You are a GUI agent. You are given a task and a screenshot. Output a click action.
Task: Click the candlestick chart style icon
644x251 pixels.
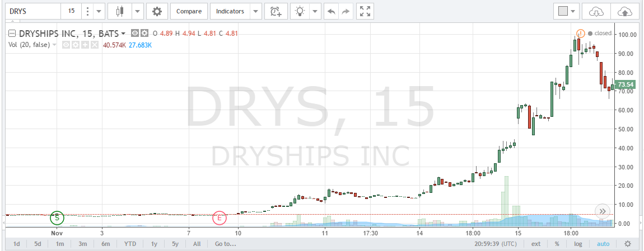[x=119, y=11]
